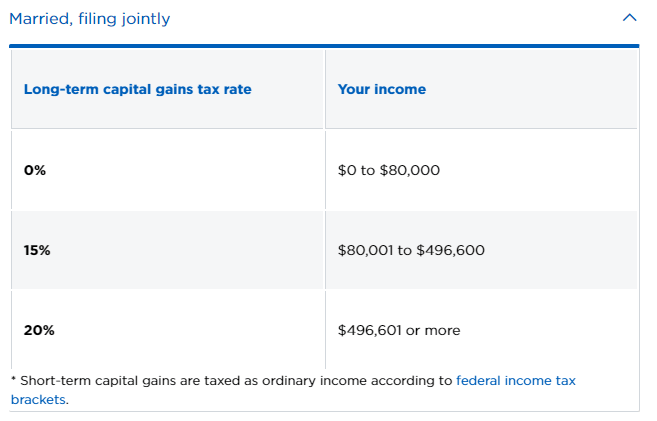Select the 0% tax rate cell
Viewport: 657px width, 421px height.
tap(168, 170)
